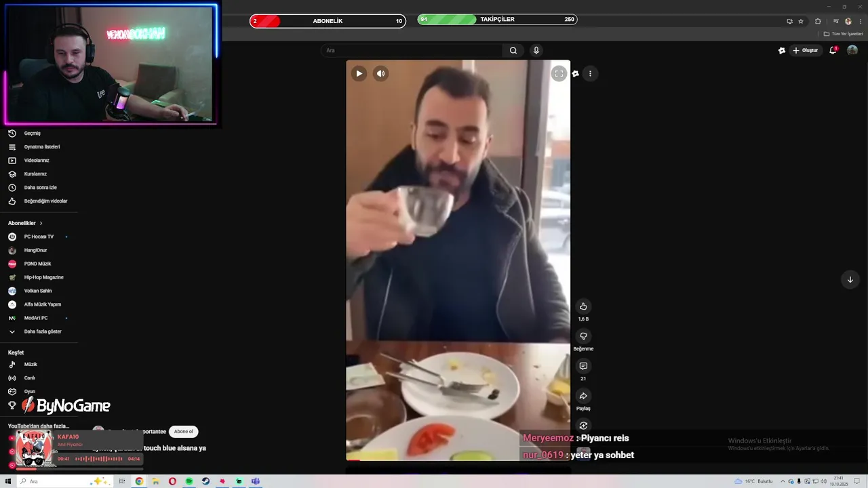
Task: Click the Shorts video progress bar
Action: tap(458, 460)
